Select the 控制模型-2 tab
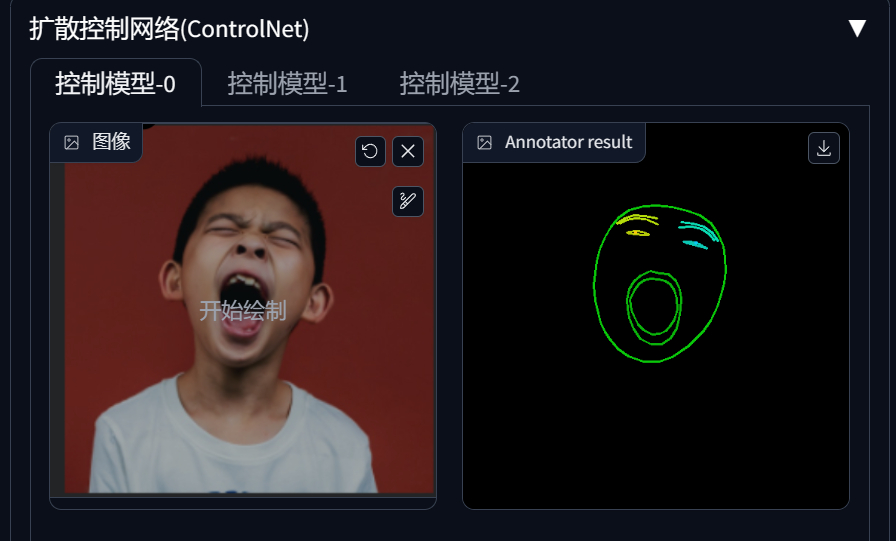 [x=459, y=83]
